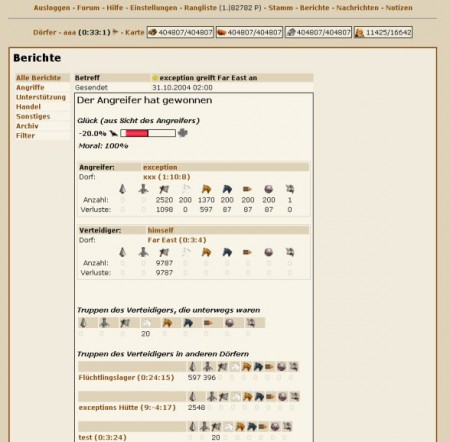Open the Karte link in header
Viewport: 450px width, 442px height.
[135, 32]
